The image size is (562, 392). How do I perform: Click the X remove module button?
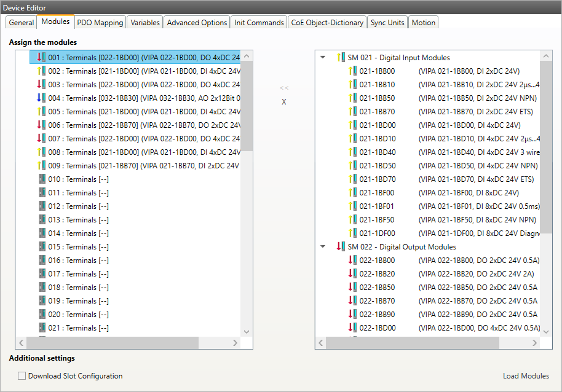pos(283,102)
